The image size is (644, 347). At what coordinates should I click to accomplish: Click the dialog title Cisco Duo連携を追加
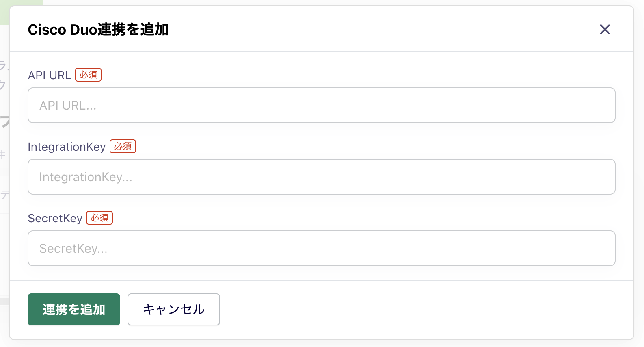coord(98,30)
